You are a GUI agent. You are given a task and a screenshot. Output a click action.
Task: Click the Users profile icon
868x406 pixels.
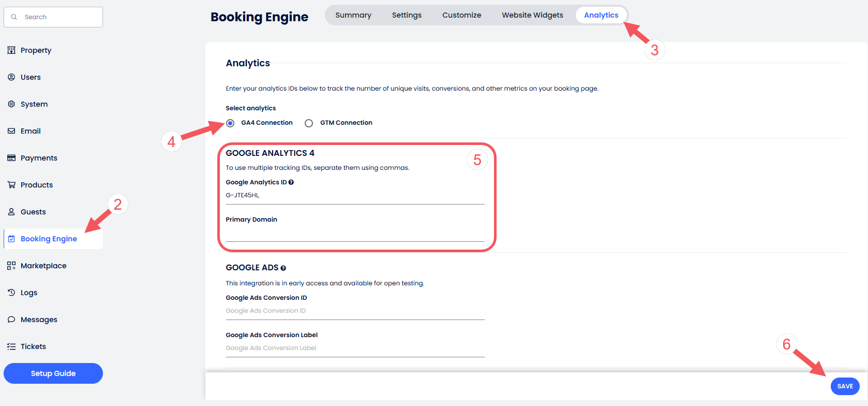11,77
